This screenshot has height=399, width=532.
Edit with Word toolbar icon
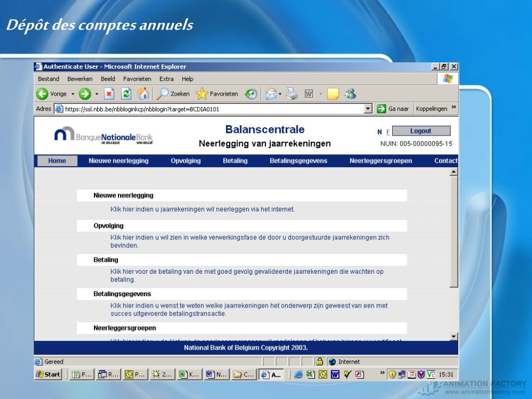click(x=309, y=94)
